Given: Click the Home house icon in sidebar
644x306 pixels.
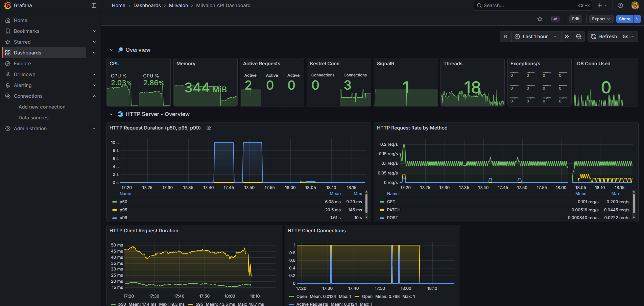Looking at the screenshot, I should pyautogui.click(x=8, y=20).
